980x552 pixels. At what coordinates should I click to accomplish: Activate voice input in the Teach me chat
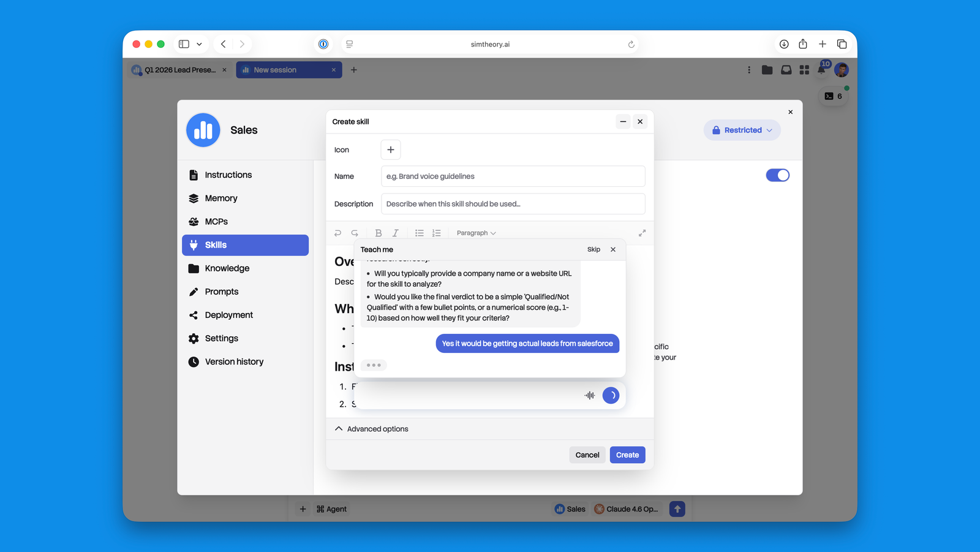pos(589,395)
